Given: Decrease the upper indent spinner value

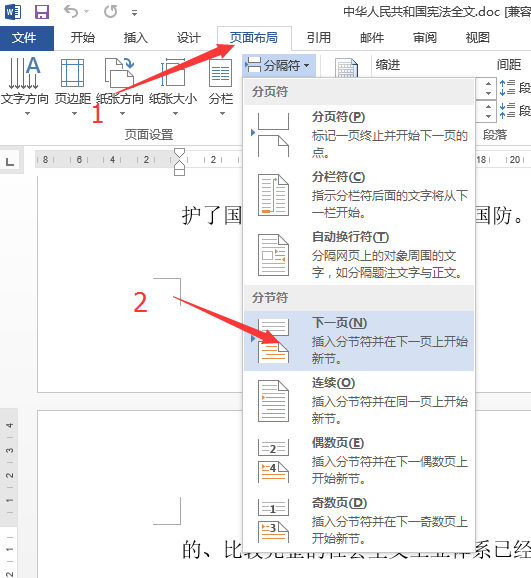Looking at the screenshot, I should click(488, 93).
